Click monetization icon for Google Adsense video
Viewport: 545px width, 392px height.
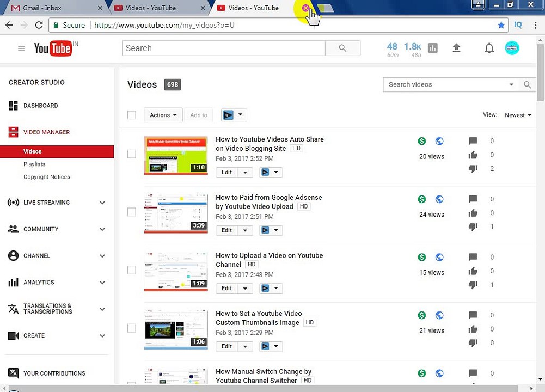coord(421,199)
